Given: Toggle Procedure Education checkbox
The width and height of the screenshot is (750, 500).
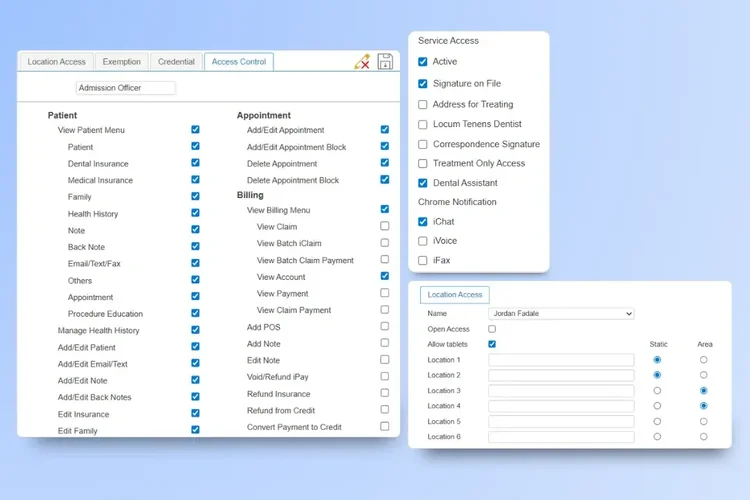Looking at the screenshot, I should pyautogui.click(x=195, y=313).
